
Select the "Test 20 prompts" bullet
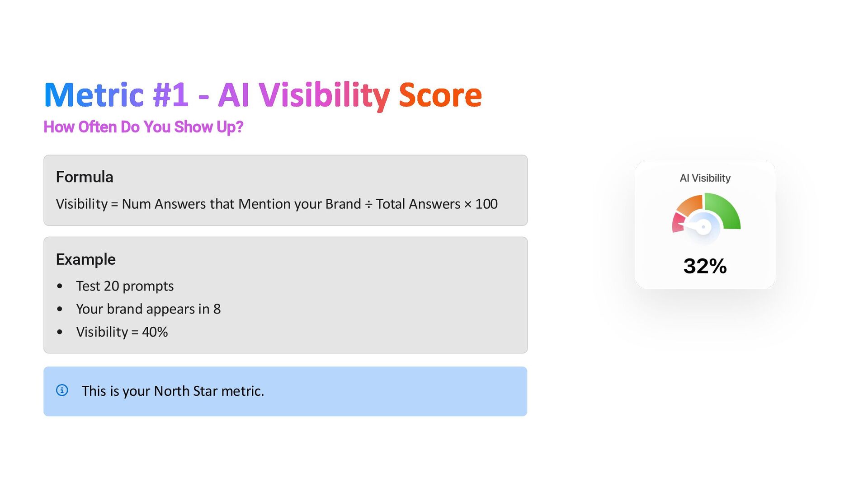[125, 286]
